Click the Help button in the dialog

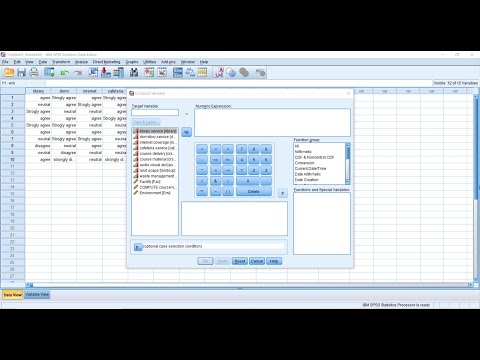(x=274, y=261)
